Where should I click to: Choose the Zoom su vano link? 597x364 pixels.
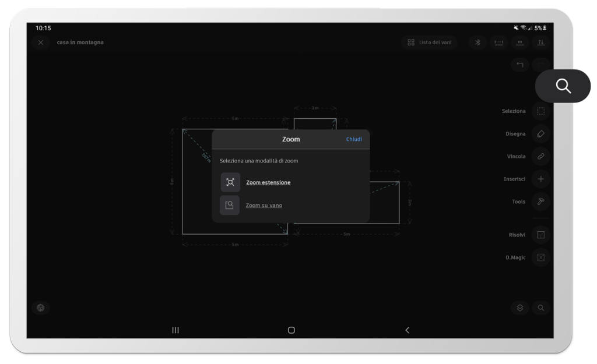264,206
